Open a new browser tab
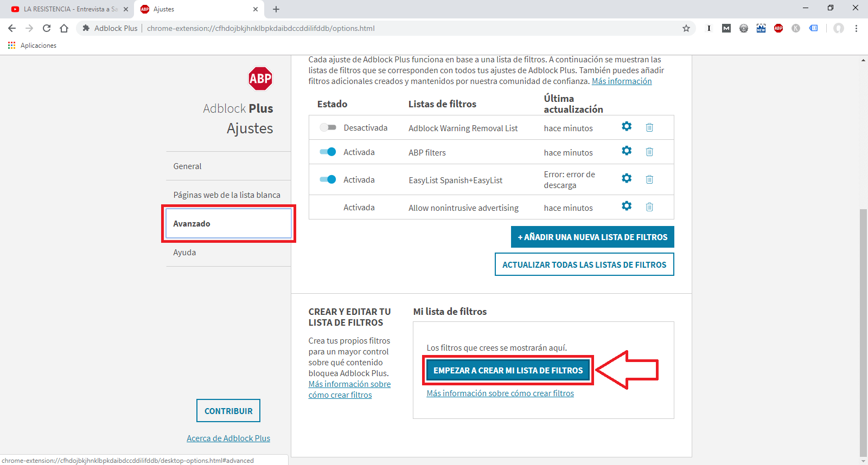The height and width of the screenshot is (465, 868). [276, 9]
